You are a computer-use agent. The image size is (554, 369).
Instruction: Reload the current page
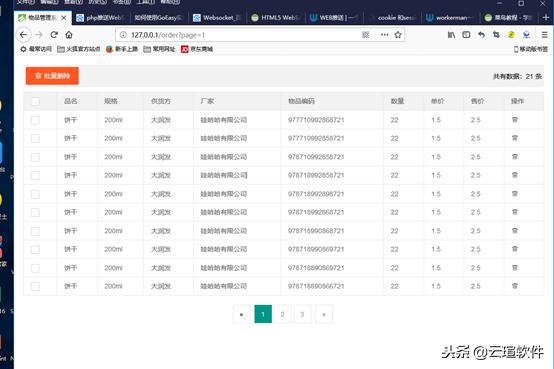[54, 35]
